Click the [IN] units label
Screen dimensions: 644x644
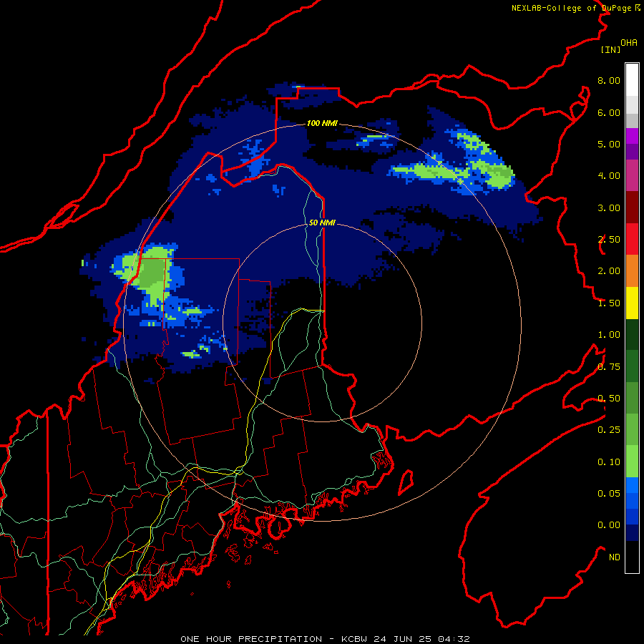[x=611, y=49]
